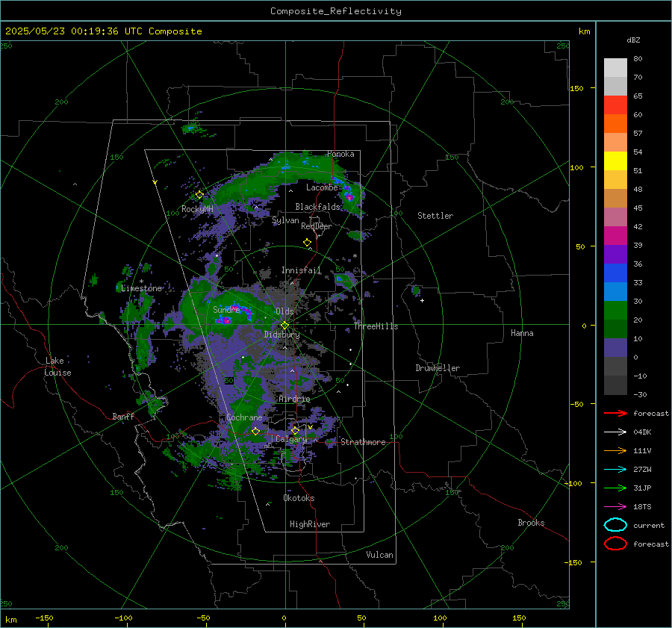672x628 pixels.
Task: Click the 31JP legend text
Action: click(x=642, y=488)
